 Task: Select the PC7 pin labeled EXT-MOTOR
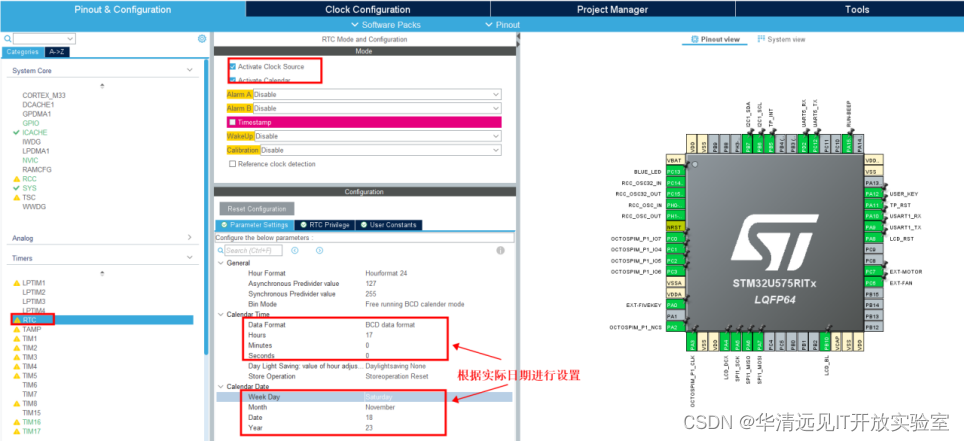[873, 272]
